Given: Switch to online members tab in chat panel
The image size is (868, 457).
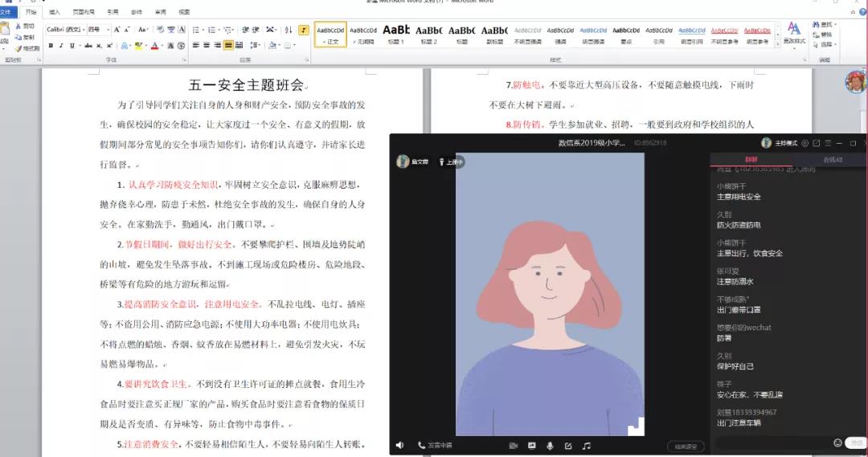Looking at the screenshot, I should [832, 159].
